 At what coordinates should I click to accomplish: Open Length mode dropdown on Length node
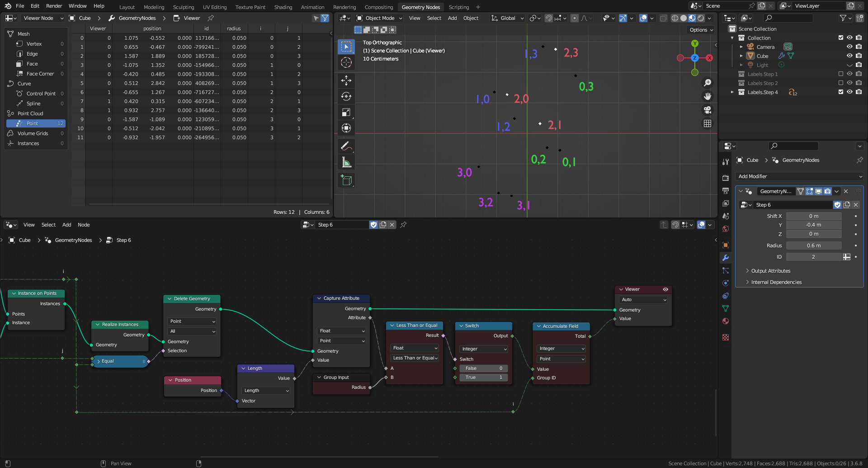point(266,391)
